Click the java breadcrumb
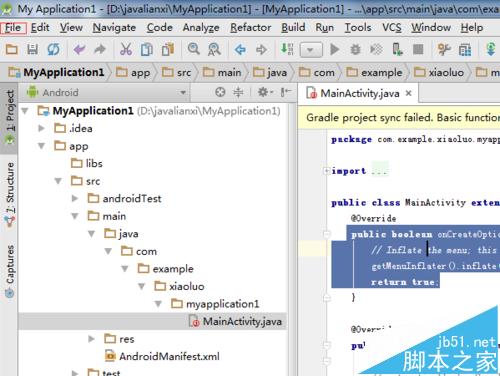This screenshot has width=500, height=376. pos(270,72)
